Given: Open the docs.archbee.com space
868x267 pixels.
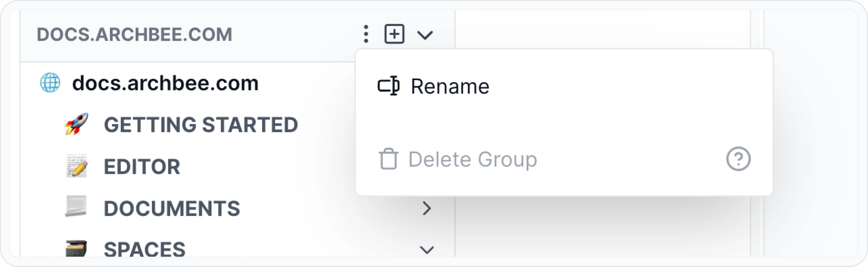Looking at the screenshot, I should [x=165, y=83].
